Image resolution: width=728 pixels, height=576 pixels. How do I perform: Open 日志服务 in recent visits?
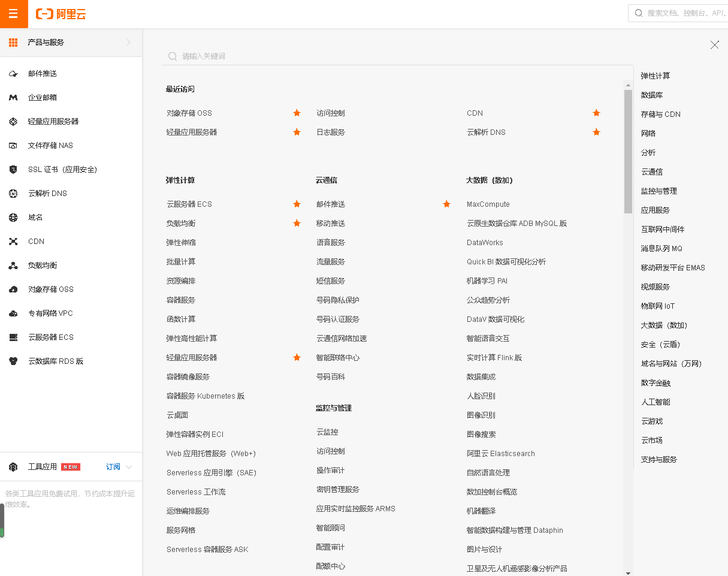point(331,132)
